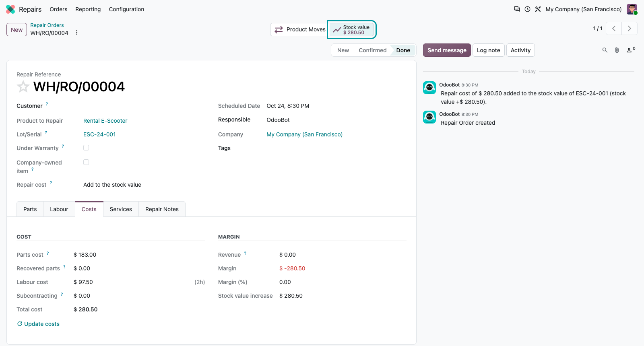Search messages with the magnifier icon
The width and height of the screenshot is (644, 346).
pos(605,50)
